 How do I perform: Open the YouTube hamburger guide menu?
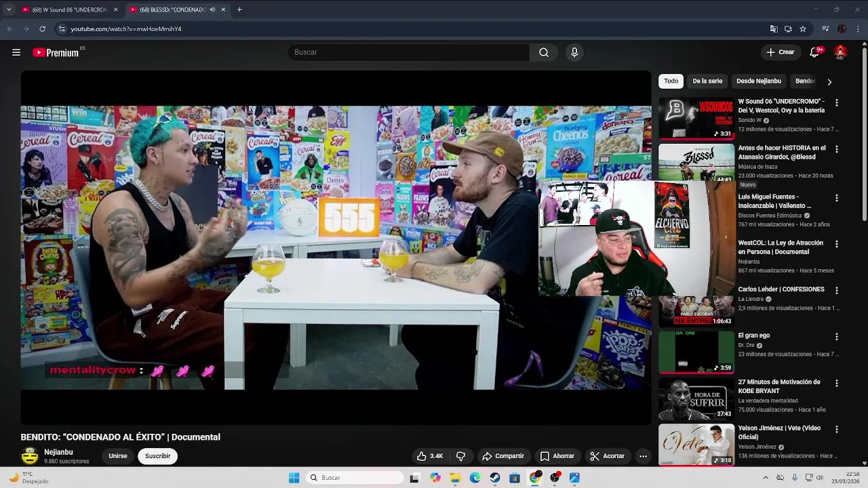point(16,52)
